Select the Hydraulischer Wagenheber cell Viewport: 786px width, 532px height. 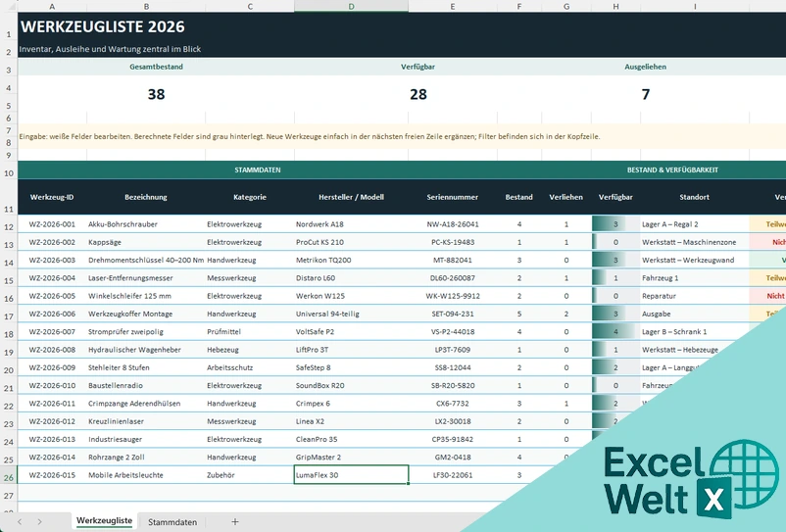146,350
